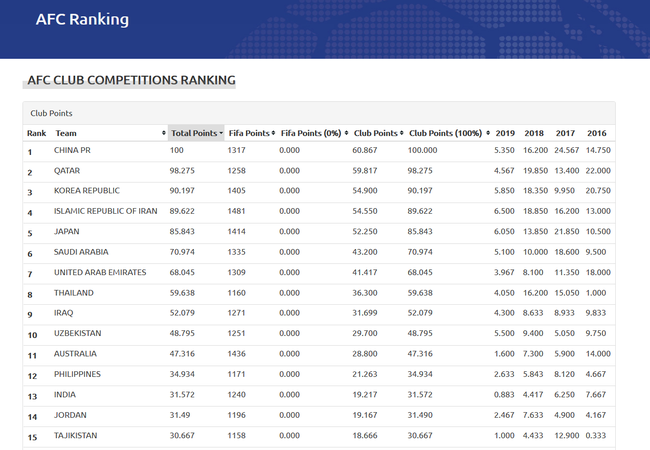Sort by Club Points (100%) column
The height and width of the screenshot is (450, 650).
point(449,133)
